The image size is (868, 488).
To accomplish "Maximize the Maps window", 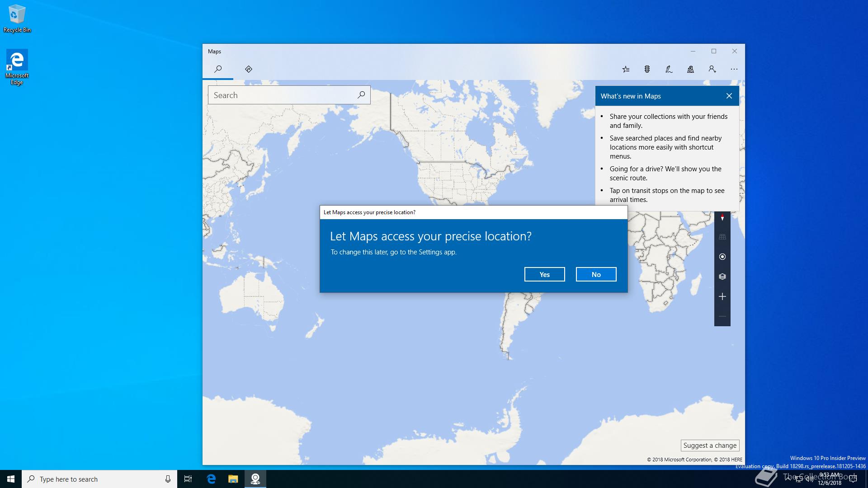I will pyautogui.click(x=713, y=52).
